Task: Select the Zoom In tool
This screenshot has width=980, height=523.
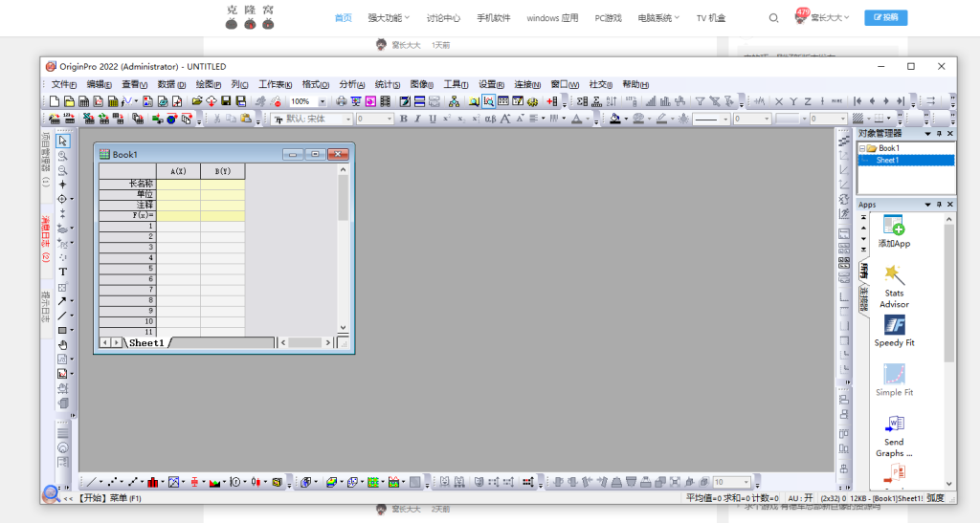Action: click(62, 156)
